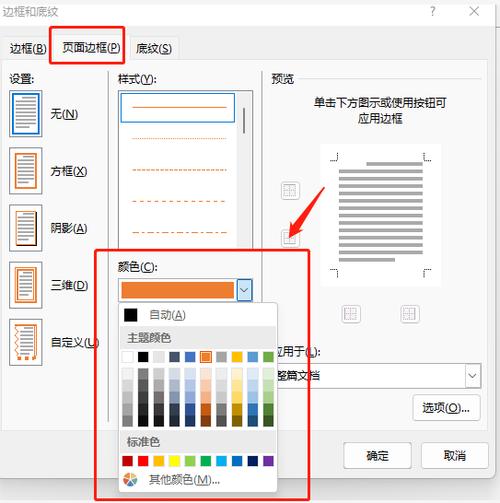Toggle the top border preview button

pos(290,191)
